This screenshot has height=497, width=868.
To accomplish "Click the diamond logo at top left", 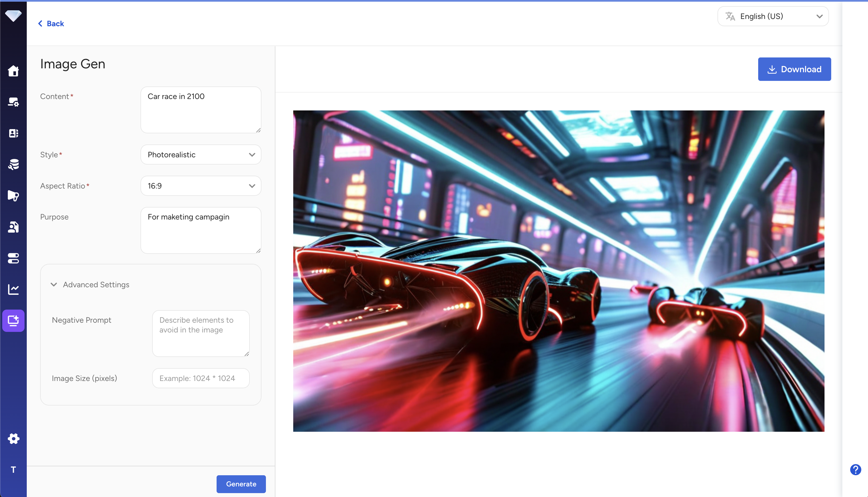I will point(13,16).
